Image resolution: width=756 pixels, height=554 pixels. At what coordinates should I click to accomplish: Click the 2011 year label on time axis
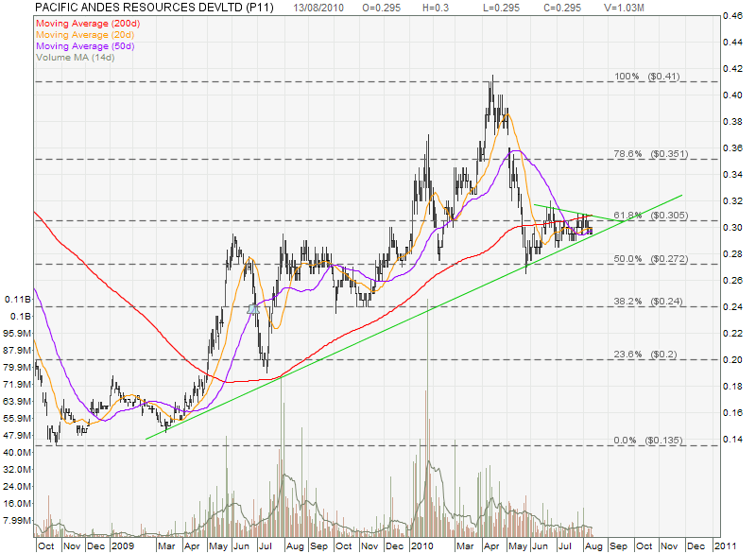[725, 546]
